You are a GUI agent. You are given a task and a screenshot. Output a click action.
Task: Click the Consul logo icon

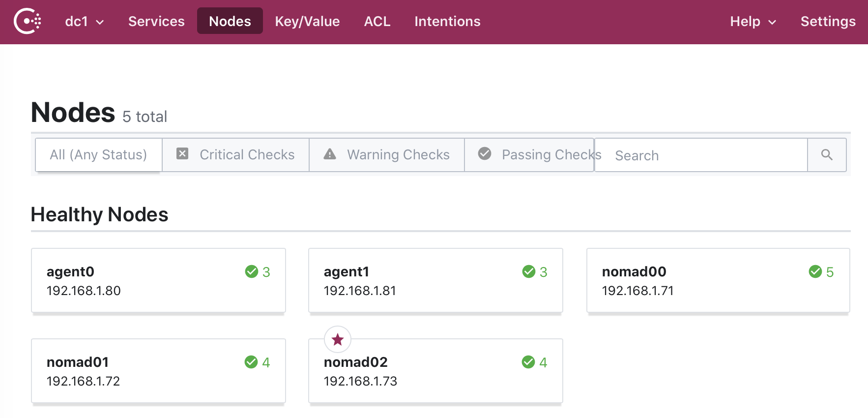tap(28, 21)
